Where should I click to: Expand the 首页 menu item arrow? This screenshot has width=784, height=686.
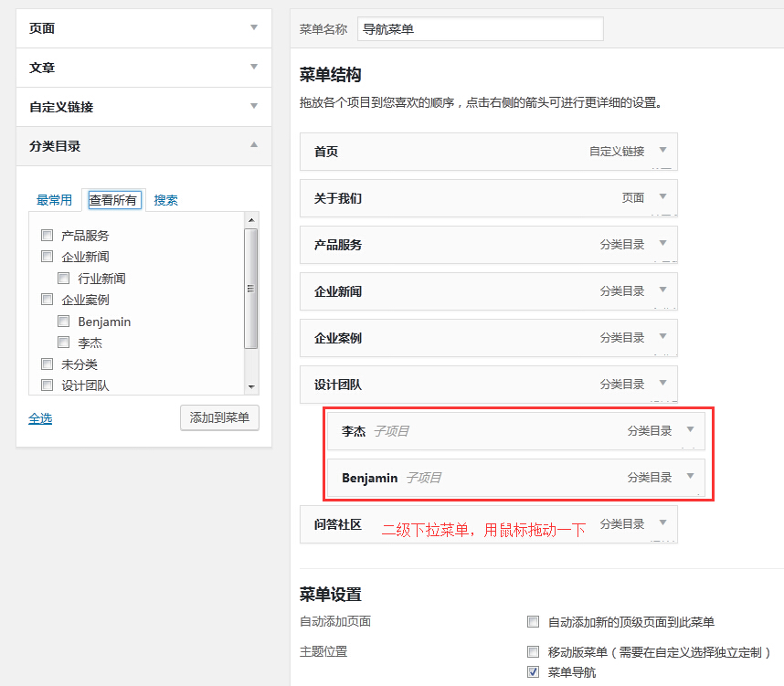click(662, 151)
